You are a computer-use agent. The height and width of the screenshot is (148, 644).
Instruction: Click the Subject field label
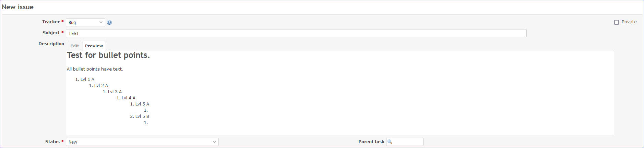(x=51, y=33)
